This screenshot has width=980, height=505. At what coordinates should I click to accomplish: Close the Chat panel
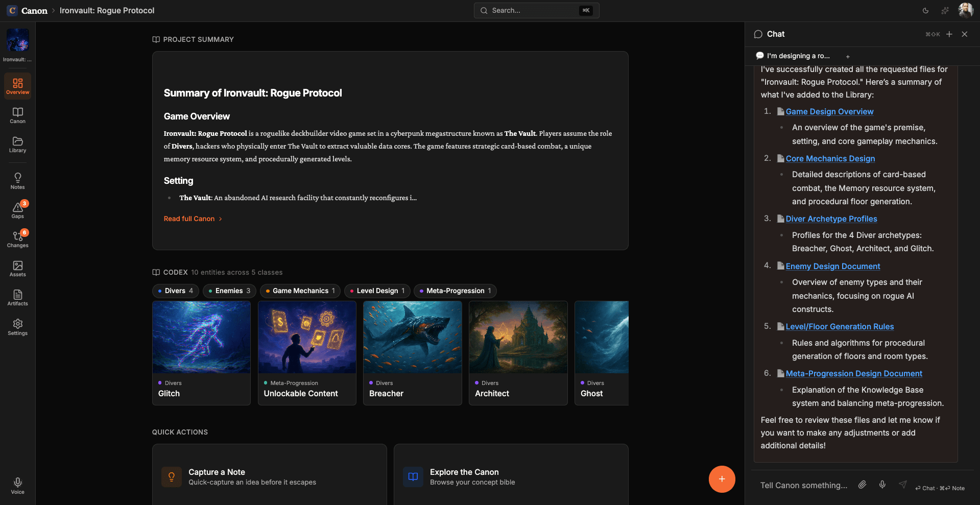coord(964,34)
